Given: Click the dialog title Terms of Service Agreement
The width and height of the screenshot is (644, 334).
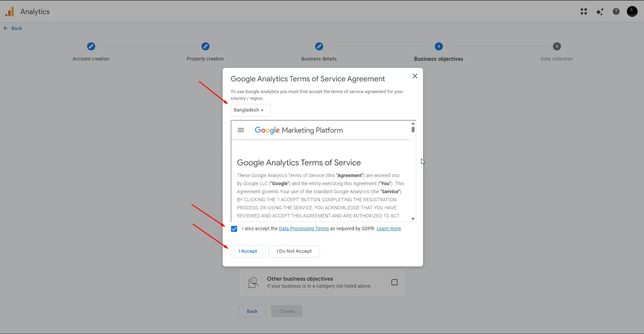Looking at the screenshot, I should [308, 79].
